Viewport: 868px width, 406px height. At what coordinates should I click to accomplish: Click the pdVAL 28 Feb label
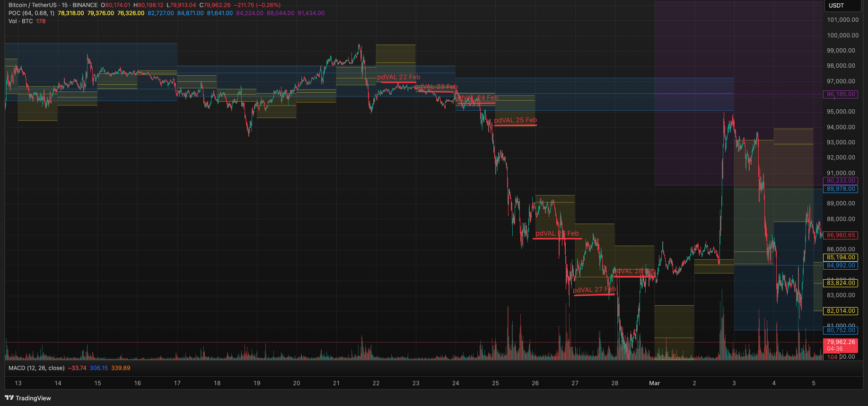[634, 271]
